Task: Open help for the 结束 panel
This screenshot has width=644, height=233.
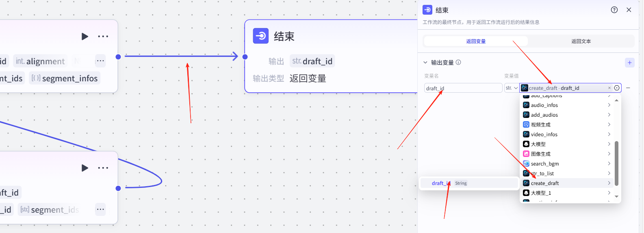Action: (x=614, y=10)
